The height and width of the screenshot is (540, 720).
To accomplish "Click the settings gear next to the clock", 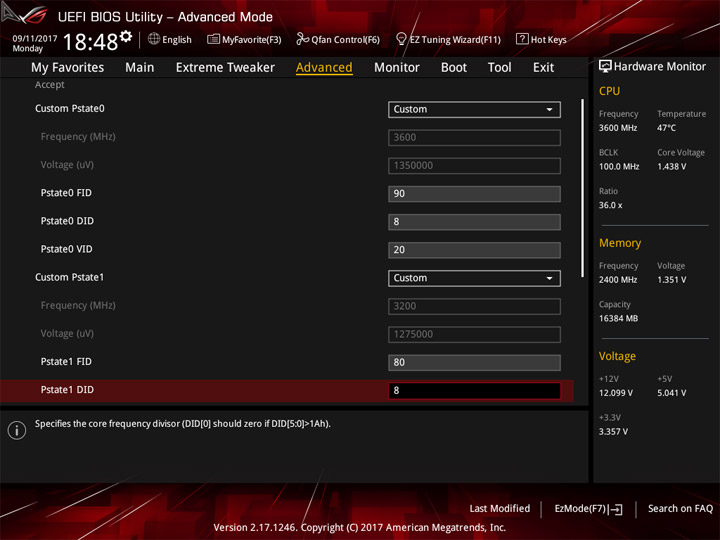I will [x=126, y=36].
